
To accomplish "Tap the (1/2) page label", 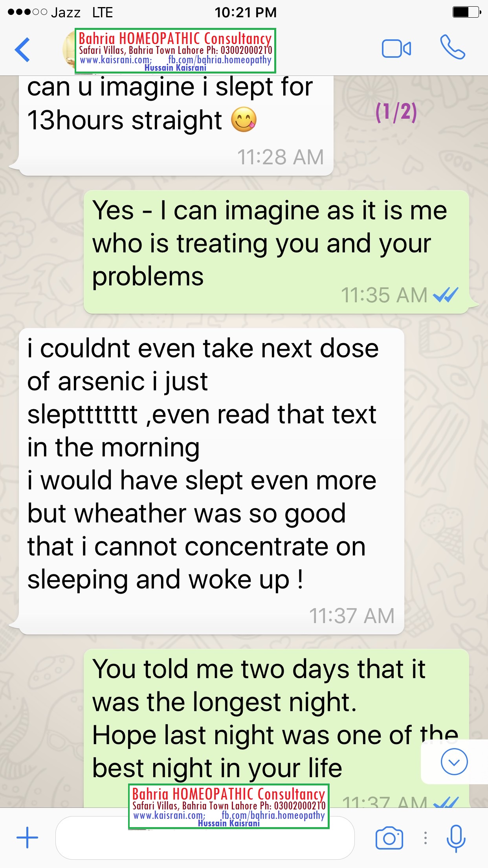I will pos(396,112).
